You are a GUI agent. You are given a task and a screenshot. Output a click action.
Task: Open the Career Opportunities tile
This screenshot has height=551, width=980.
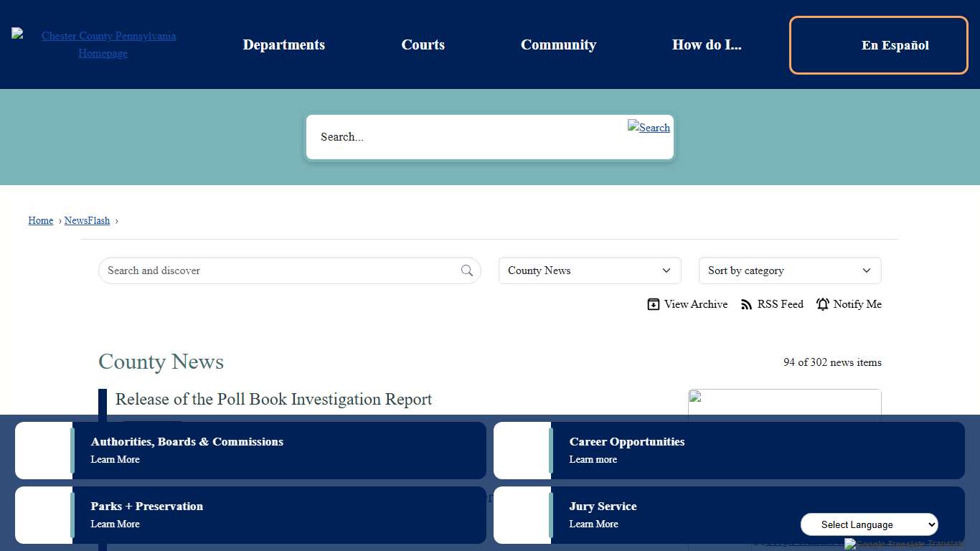coord(728,450)
